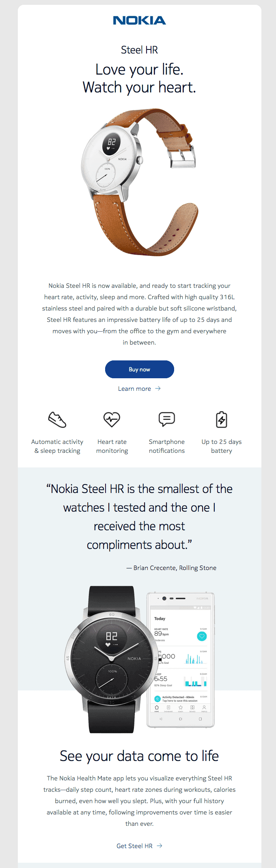Open the Profile icon in Health Mate nav
Viewport: 276px width, 868px height.
tap(204, 707)
